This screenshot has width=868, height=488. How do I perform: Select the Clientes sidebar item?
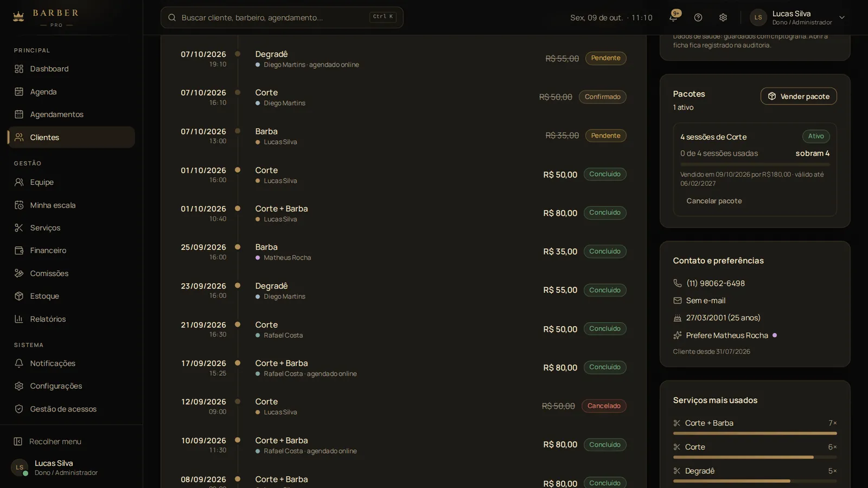pos(71,137)
